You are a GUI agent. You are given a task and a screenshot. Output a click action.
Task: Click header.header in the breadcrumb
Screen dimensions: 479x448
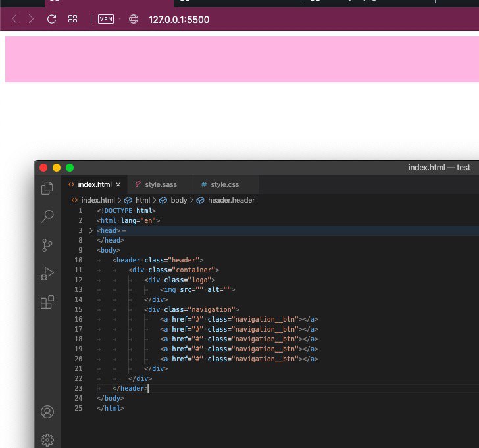pyautogui.click(x=231, y=201)
